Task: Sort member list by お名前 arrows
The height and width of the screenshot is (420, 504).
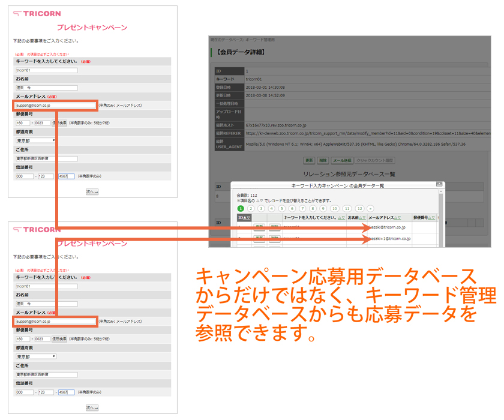Action: (x=362, y=218)
